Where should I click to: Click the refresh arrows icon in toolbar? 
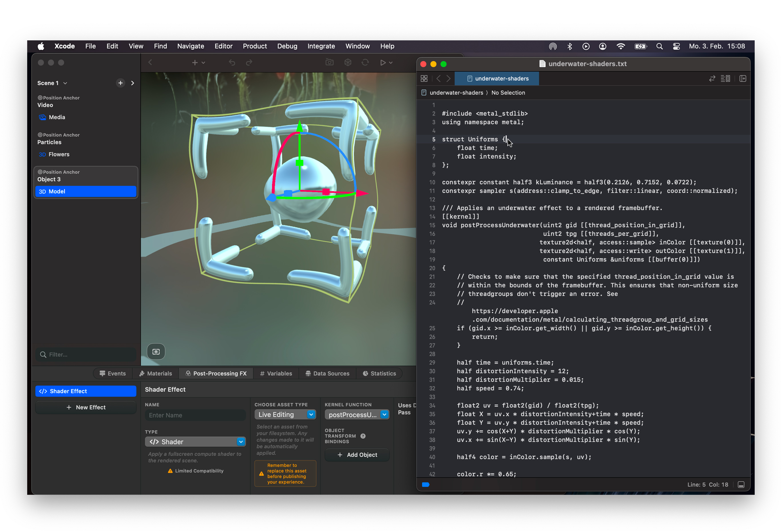tap(365, 63)
